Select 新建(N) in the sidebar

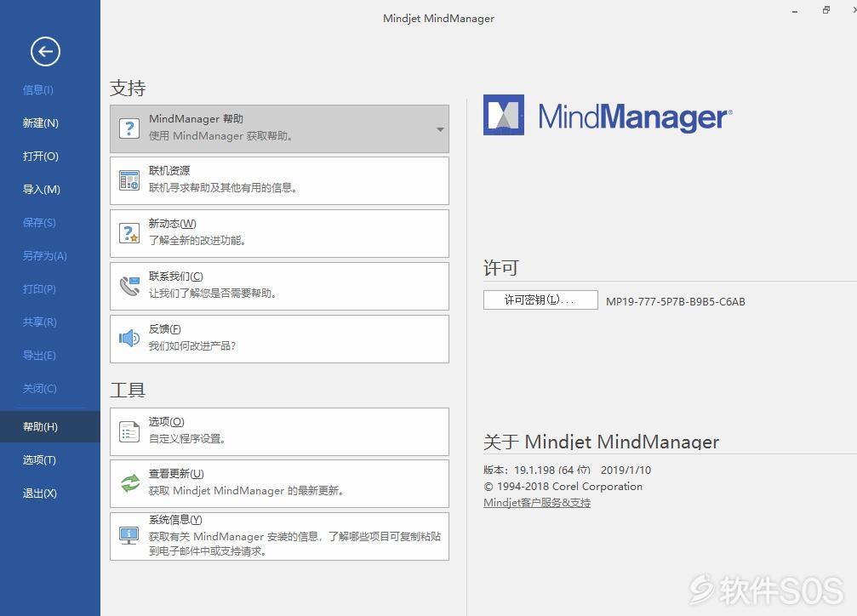[x=41, y=123]
